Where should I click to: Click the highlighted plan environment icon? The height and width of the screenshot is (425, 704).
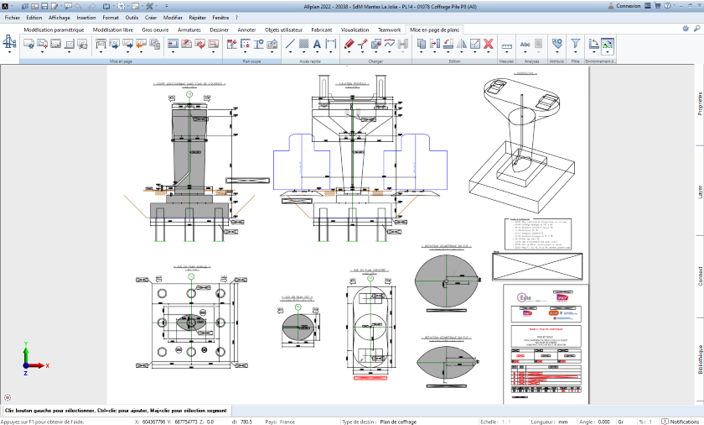(607, 44)
